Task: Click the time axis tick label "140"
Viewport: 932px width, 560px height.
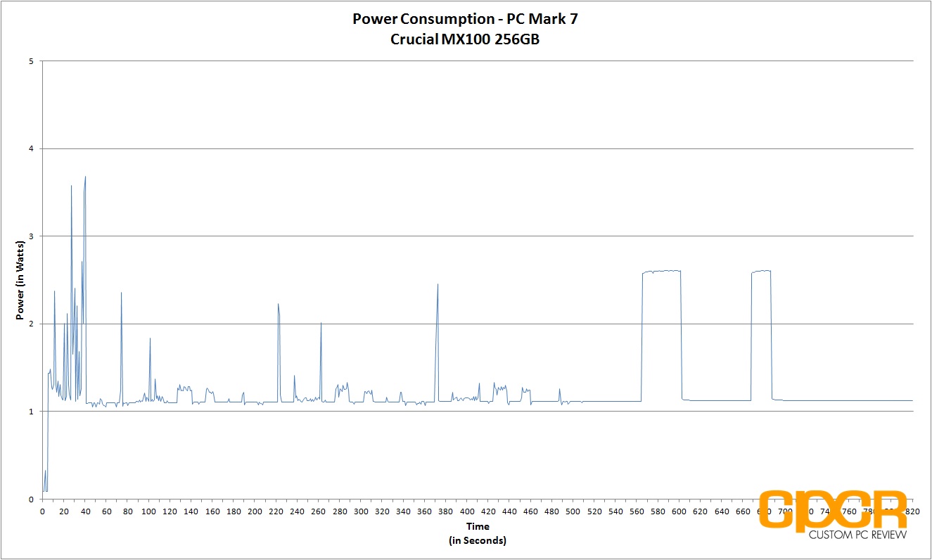Action: click(191, 511)
